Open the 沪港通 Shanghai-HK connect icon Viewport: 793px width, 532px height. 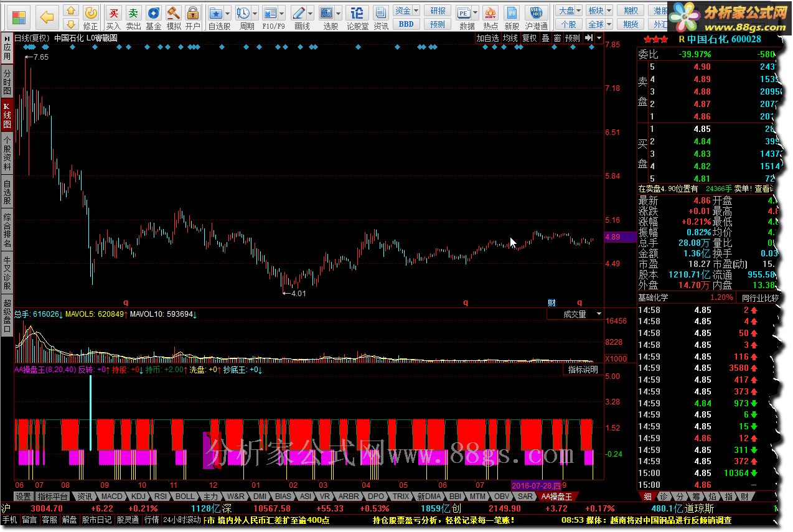tap(536, 17)
